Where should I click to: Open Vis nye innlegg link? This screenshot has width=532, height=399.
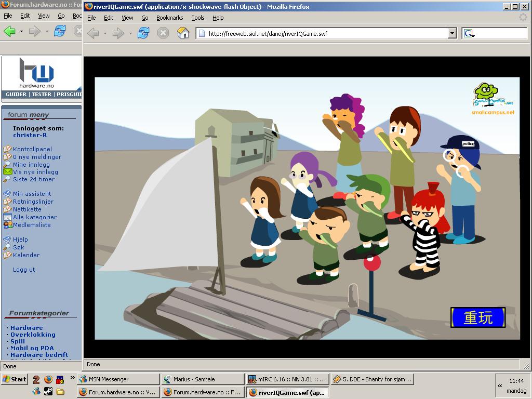coord(35,172)
